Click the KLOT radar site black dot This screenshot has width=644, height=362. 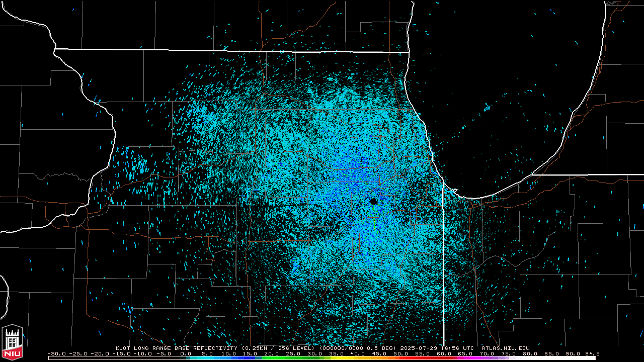pos(373,201)
